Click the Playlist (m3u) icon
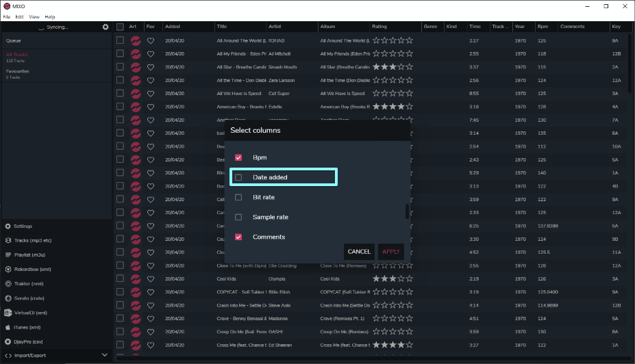 coord(8,255)
